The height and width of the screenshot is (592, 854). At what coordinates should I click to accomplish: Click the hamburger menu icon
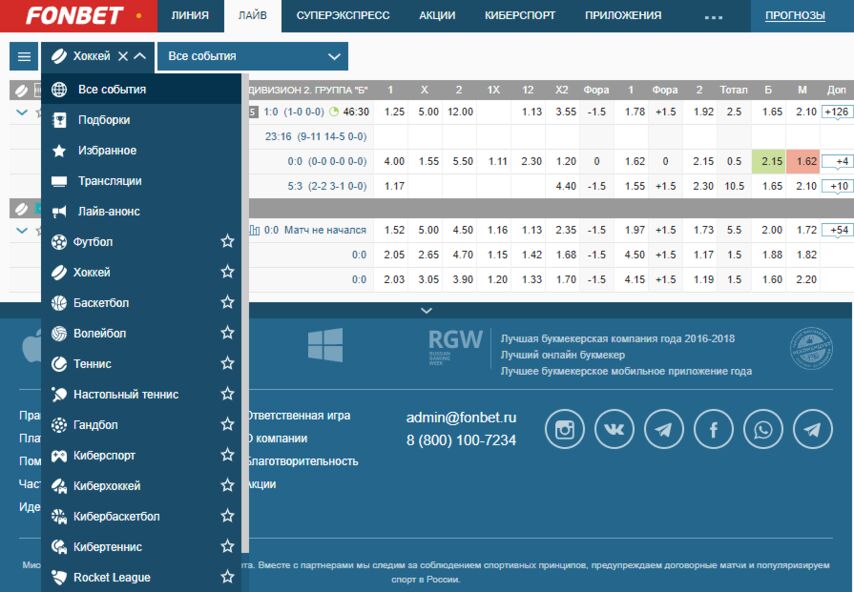pos(24,56)
